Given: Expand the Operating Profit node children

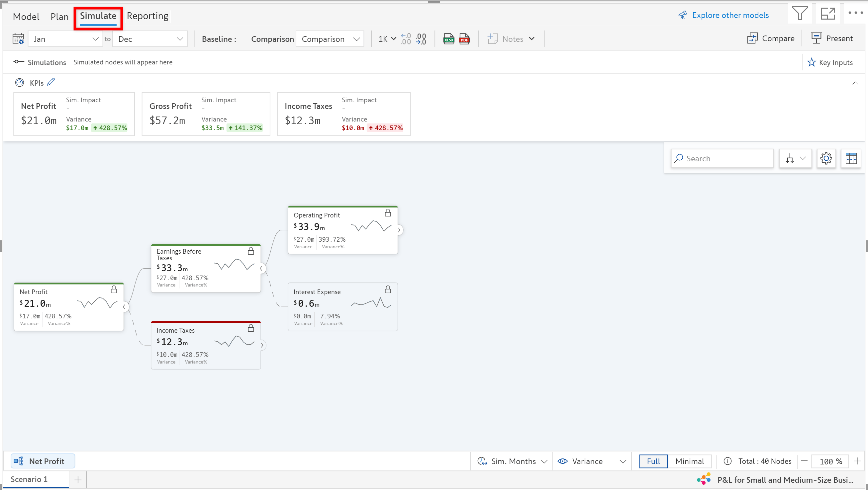Looking at the screenshot, I should click(399, 230).
